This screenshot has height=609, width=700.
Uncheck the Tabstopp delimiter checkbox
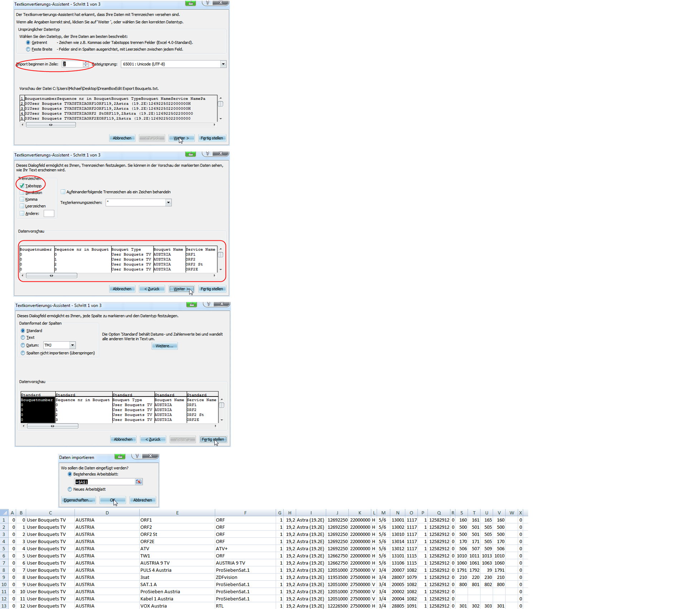[x=22, y=186]
